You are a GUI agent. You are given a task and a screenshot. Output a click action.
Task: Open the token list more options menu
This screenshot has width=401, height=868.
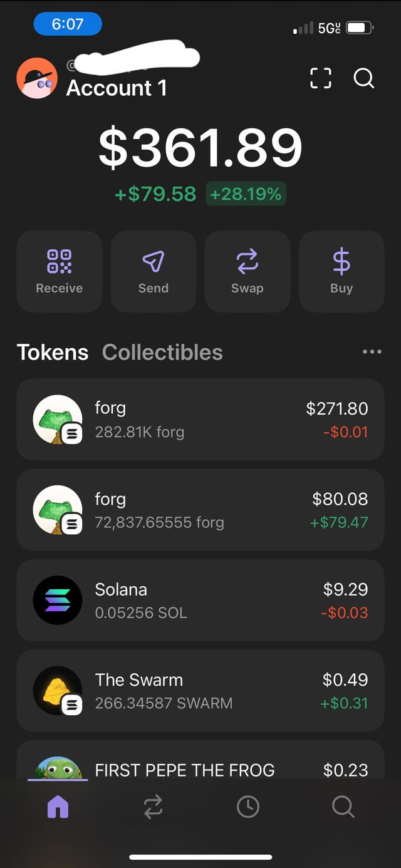point(372,352)
